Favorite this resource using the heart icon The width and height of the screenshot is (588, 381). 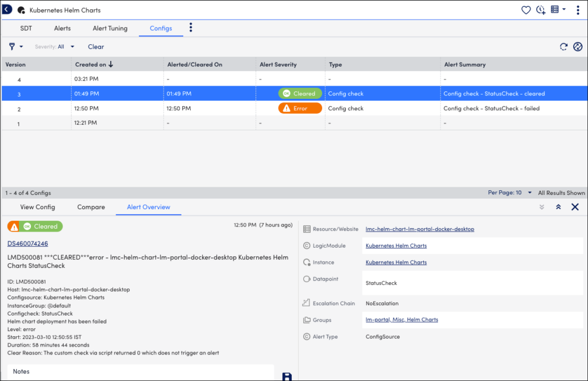pos(526,10)
